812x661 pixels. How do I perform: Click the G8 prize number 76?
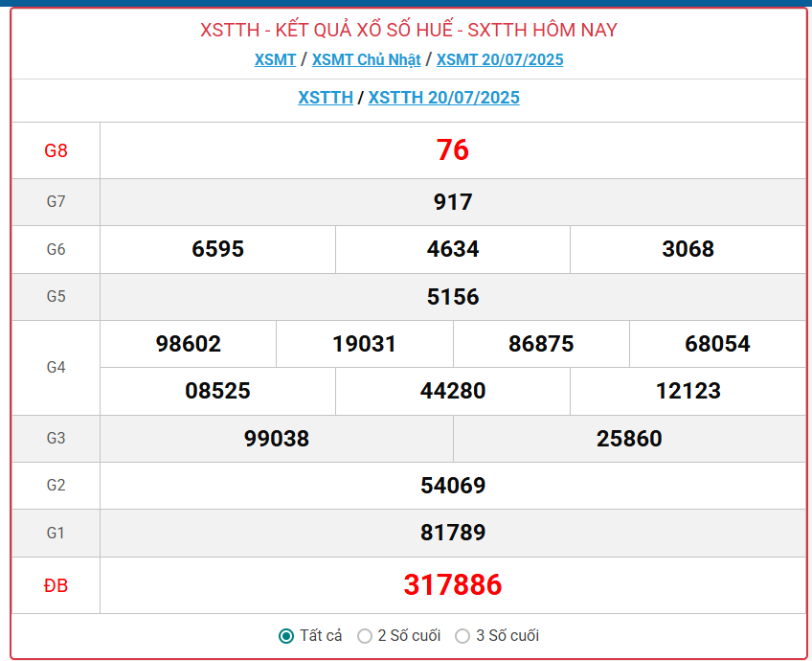pos(453,150)
